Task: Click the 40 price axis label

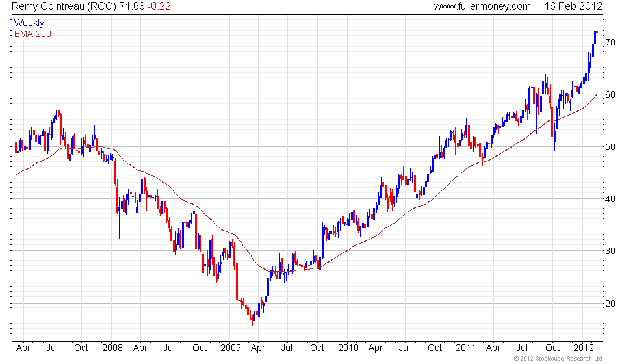Action: coord(610,199)
